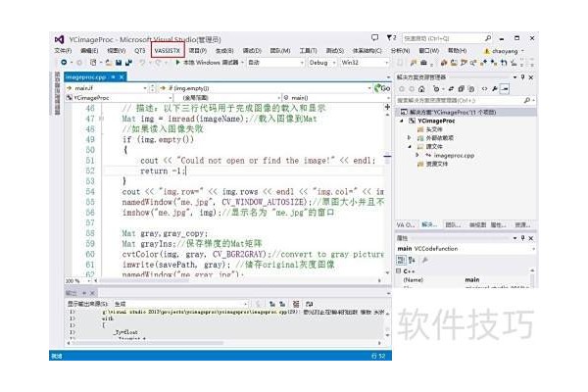Toggle the Preview Selected Items icon
This screenshot has width=588, height=392.
coord(505,89)
